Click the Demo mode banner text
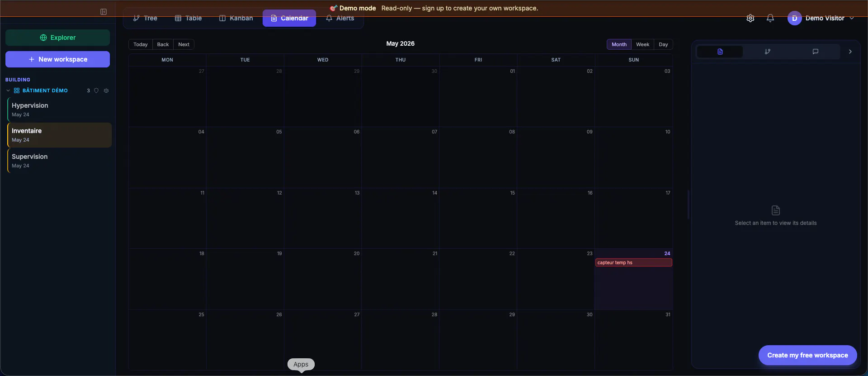Image resolution: width=868 pixels, height=376 pixels. (x=358, y=8)
